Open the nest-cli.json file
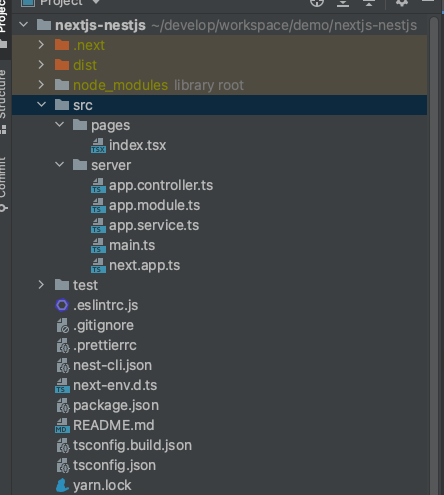Image resolution: width=444 pixels, height=495 pixels. point(112,366)
